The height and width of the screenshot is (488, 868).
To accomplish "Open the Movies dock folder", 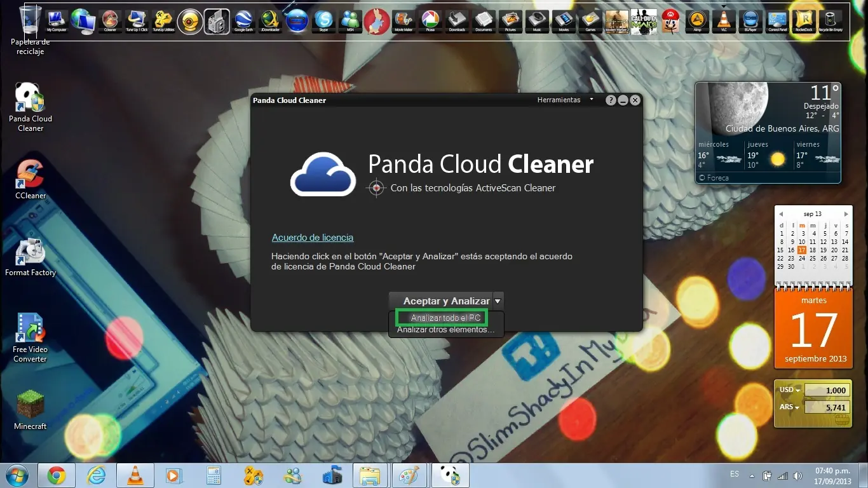I will (x=564, y=22).
